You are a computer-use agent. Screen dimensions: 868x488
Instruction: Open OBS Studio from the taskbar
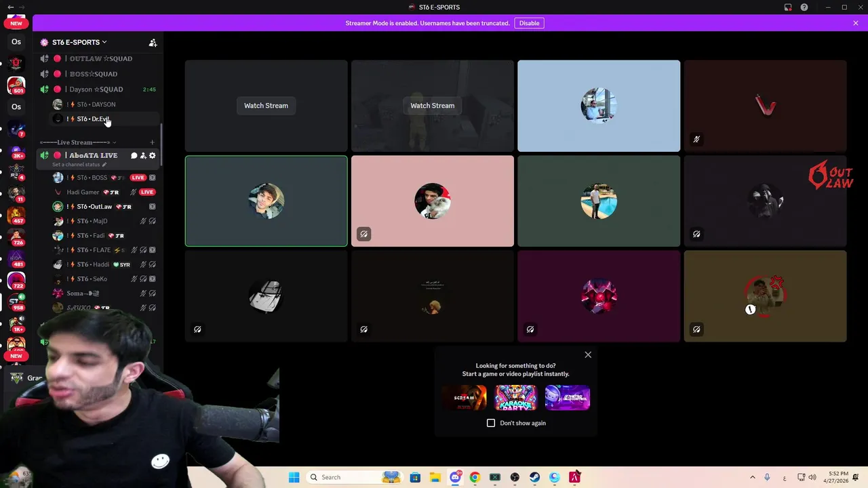(515, 477)
